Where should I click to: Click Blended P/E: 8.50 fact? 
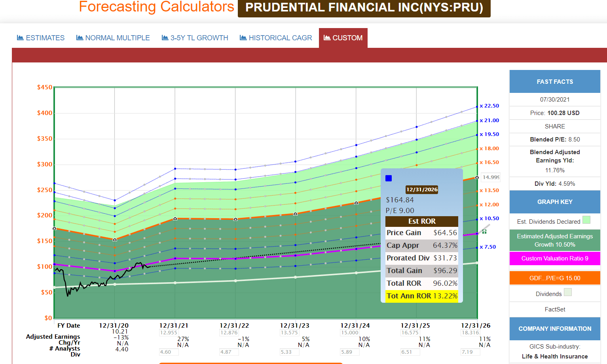tap(555, 140)
